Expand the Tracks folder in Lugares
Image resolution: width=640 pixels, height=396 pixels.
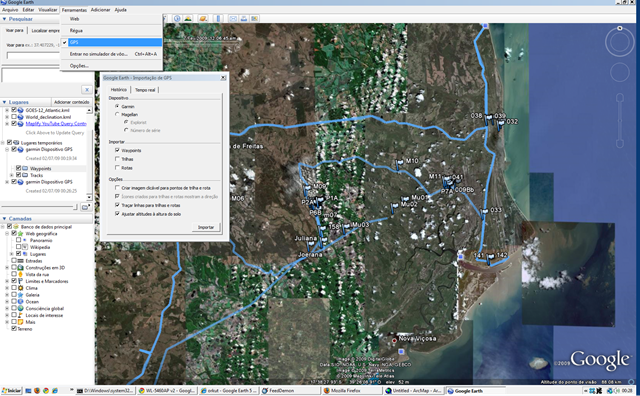tap(12, 175)
